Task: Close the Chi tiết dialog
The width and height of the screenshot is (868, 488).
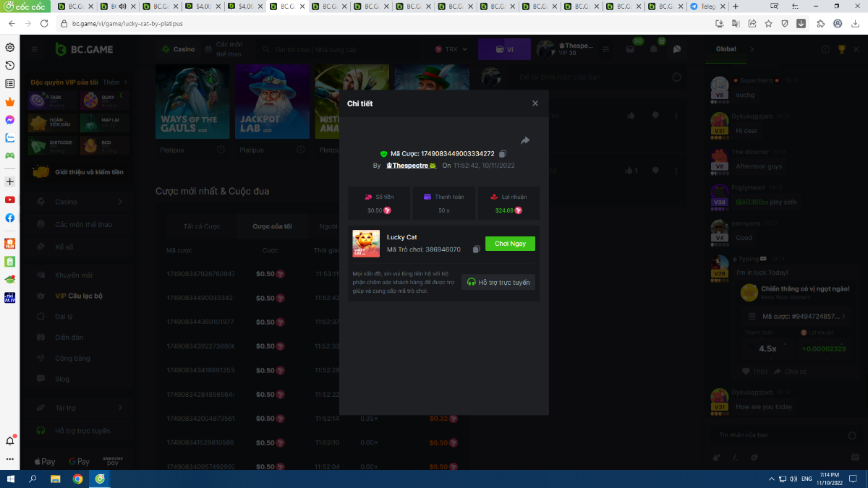Action: pos(535,103)
